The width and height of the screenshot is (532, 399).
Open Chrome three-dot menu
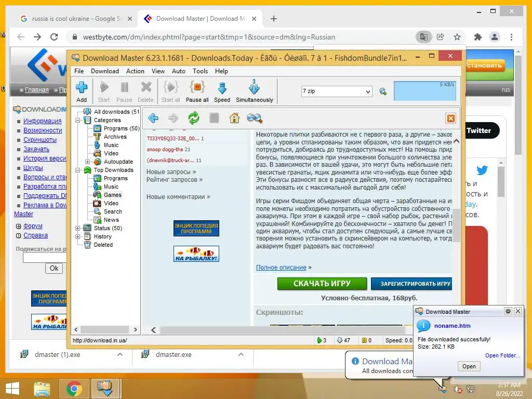coord(511,37)
